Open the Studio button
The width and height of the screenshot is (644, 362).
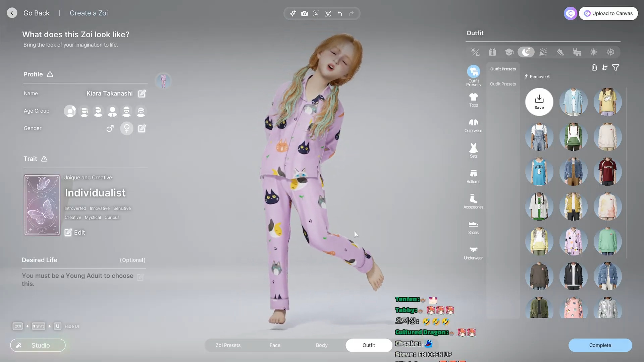pyautogui.click(x=38, y=345)
